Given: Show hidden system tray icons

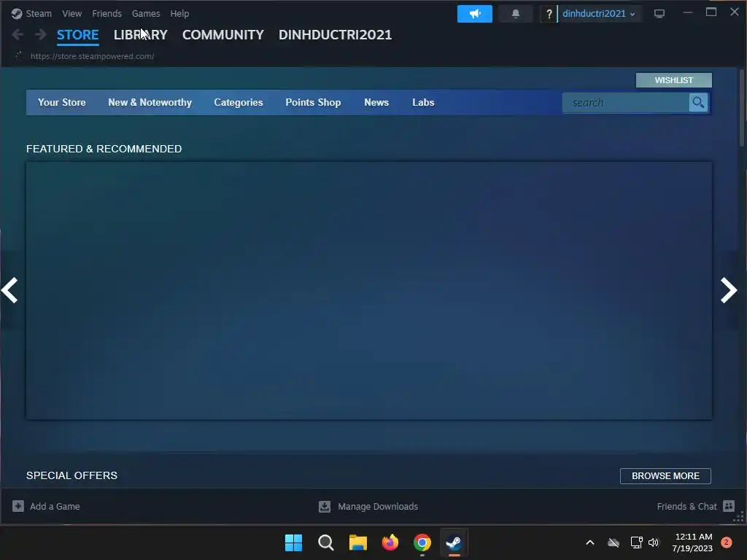Looking at the screenshot, I should pos(589,542).
